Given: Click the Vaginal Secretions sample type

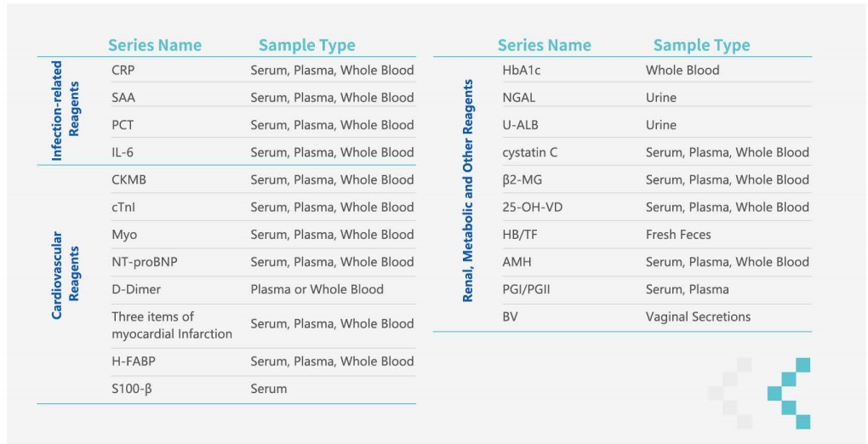Looking at the screenshot, I should coord(698,317).
